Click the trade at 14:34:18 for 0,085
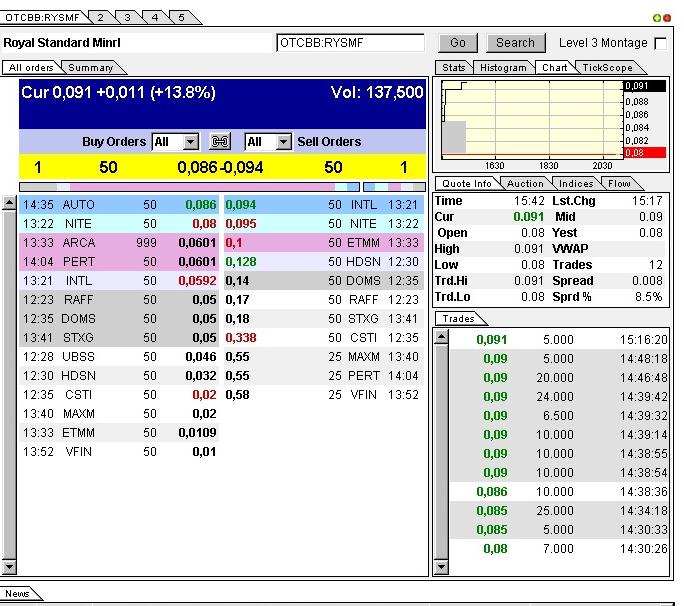 click(559, 510)
